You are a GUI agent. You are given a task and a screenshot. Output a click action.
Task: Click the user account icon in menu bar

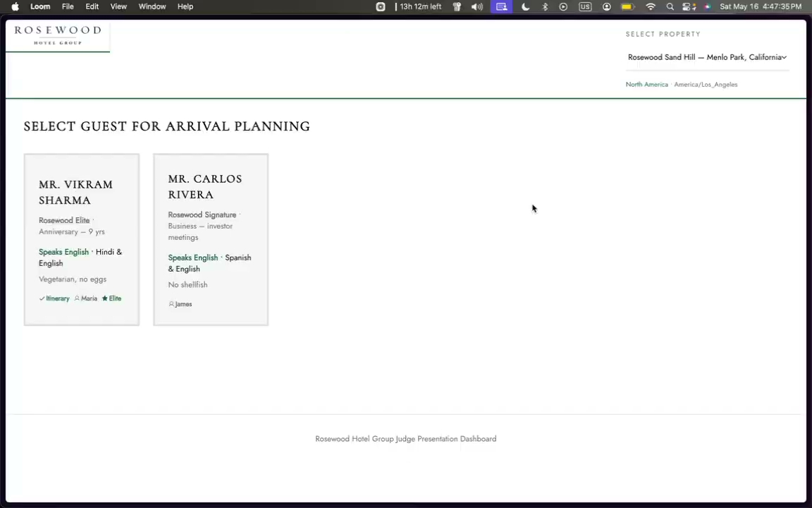coord(606,7)
